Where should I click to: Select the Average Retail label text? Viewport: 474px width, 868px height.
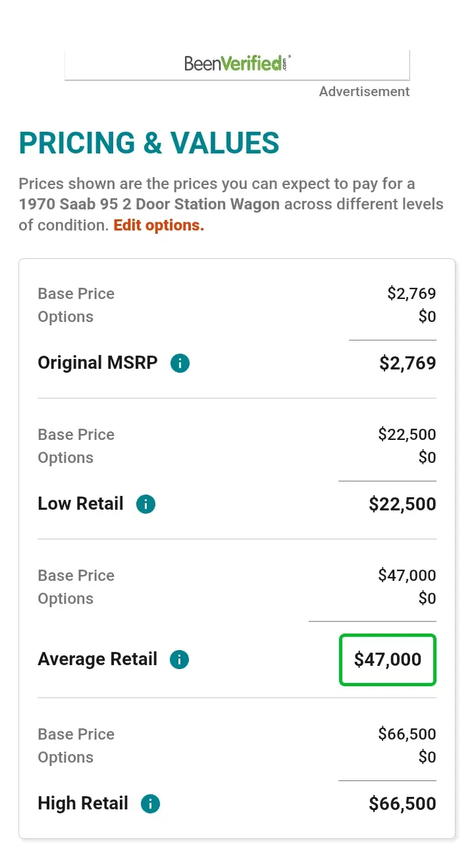(97, 659)
